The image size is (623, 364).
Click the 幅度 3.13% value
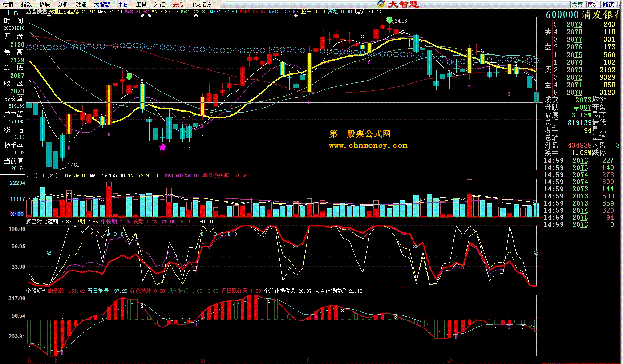coord(582,115)
